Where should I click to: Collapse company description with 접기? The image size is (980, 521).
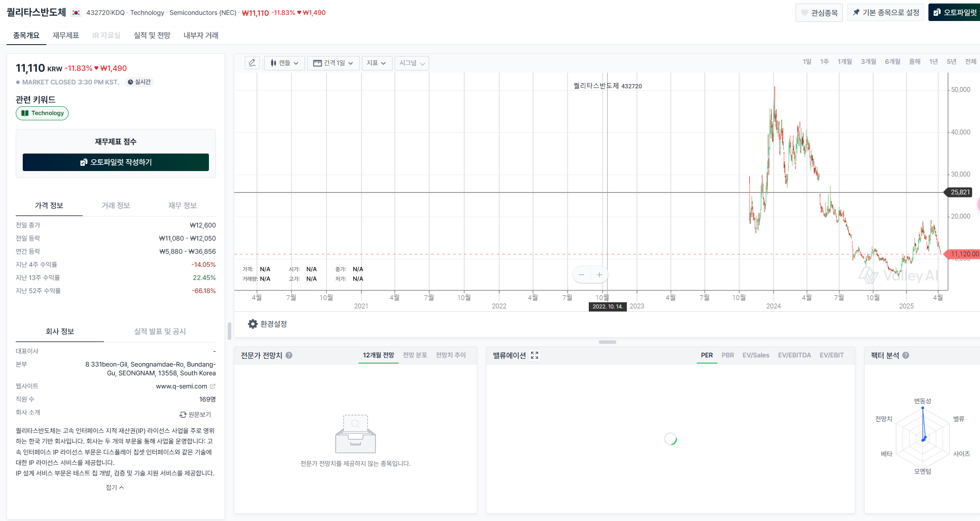[115, 487]
